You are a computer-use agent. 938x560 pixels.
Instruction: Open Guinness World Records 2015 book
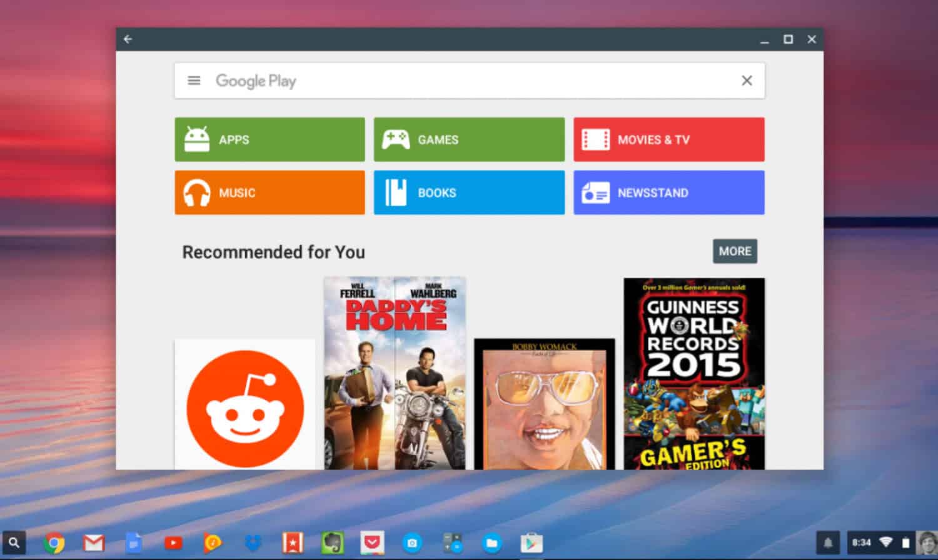coord(694,373)
